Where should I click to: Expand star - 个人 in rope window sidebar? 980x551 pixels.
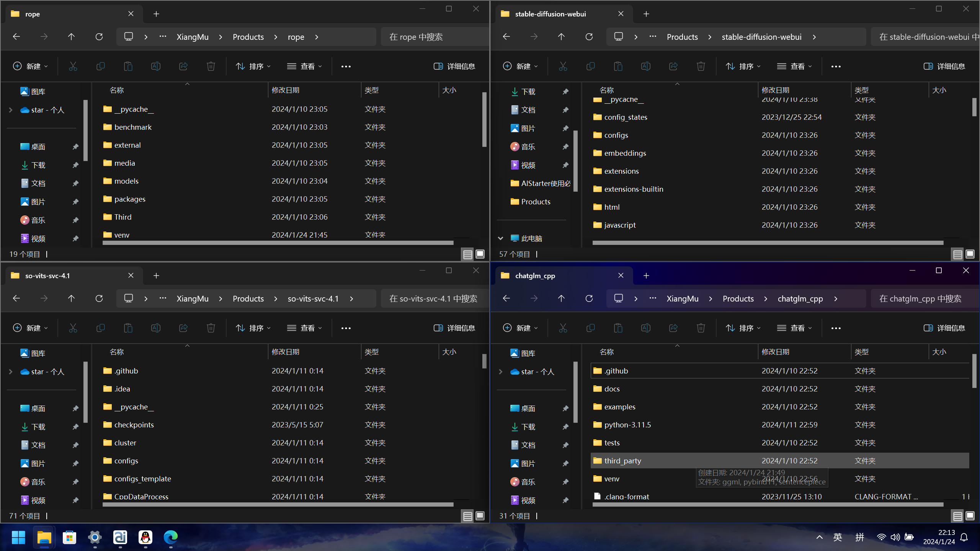tap(11, 110)
